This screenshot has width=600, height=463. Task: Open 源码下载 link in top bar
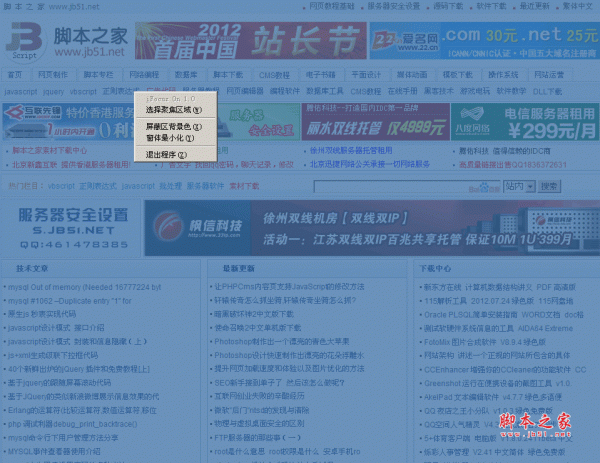pos(448,6)
